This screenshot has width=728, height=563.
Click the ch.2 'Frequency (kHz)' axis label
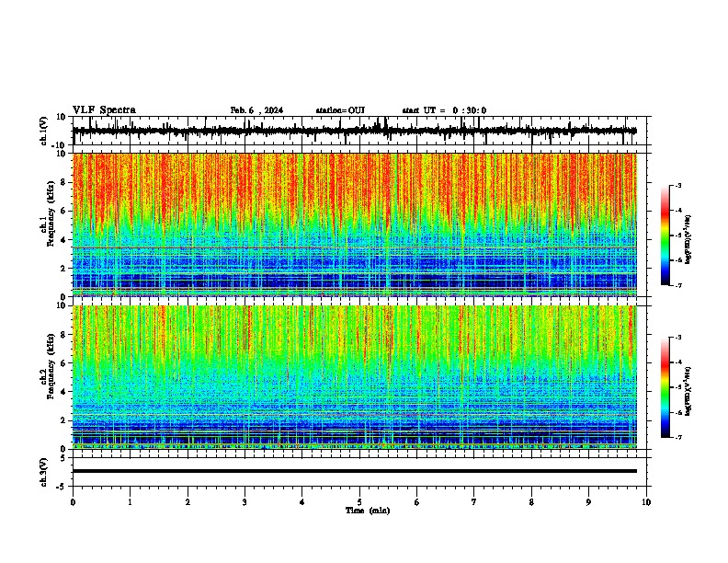point(51,366)
